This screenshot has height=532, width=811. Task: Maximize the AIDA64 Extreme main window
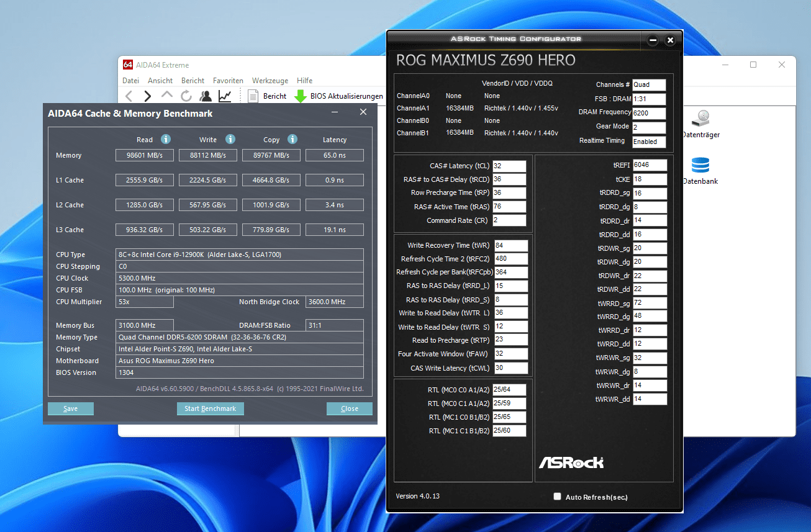(x=753, y=65)
